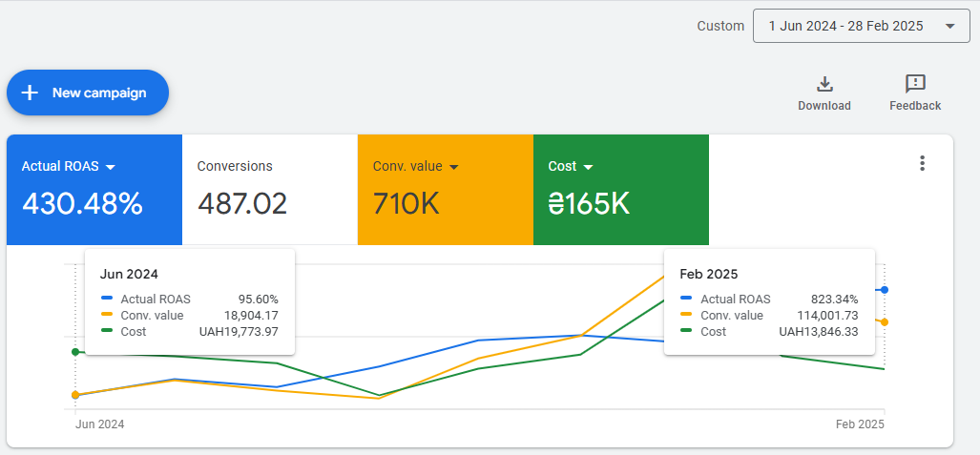Click the New campaign button

tap(88, 93)
